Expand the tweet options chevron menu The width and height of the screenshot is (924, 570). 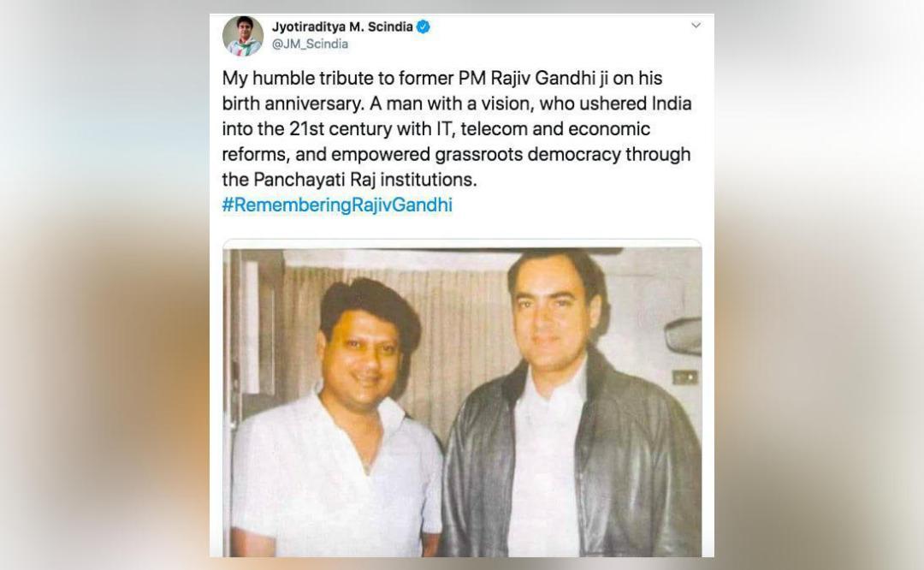[696, 26]
